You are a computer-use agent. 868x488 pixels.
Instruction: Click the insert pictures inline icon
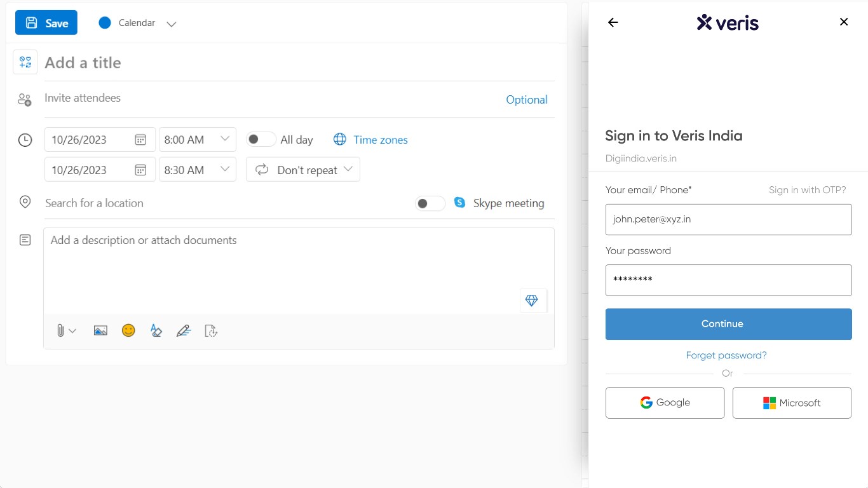[x=100, y=330]
